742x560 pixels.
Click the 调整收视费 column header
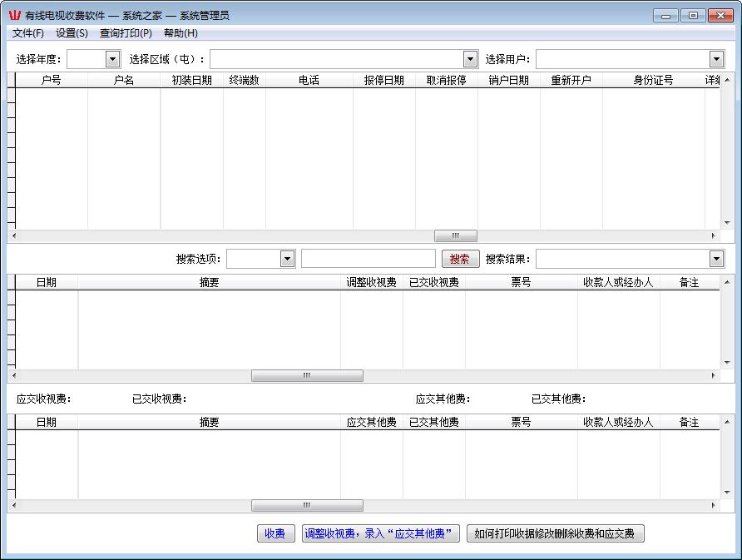click(372, 283)
